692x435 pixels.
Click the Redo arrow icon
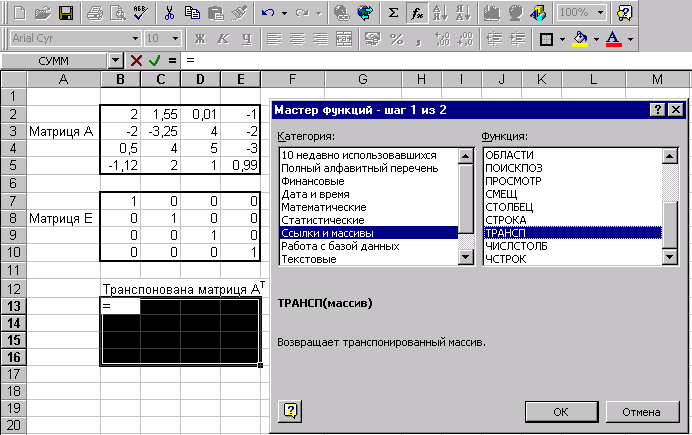[x=302, y=13]
